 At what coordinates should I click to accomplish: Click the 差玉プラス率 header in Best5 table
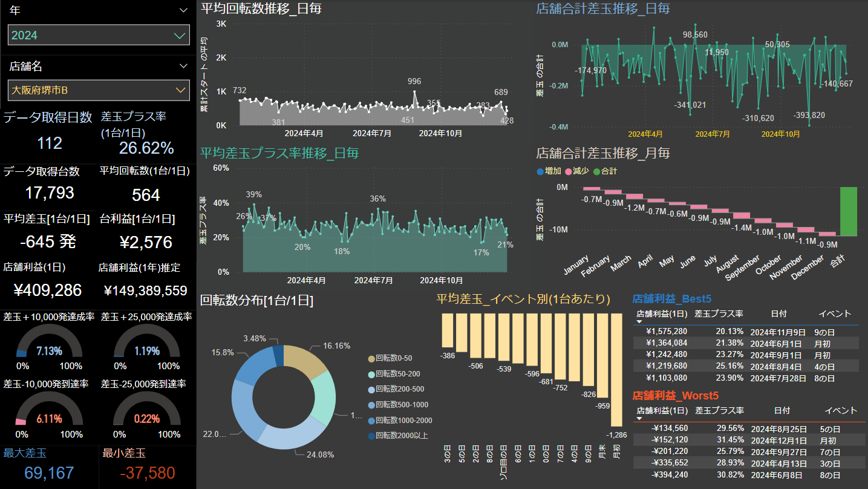click(719, 313)
